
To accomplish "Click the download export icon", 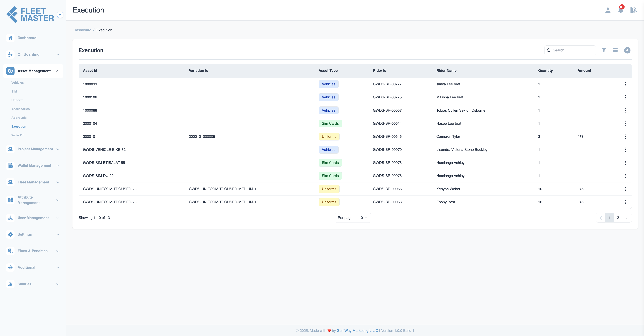I will pos(627,50).
